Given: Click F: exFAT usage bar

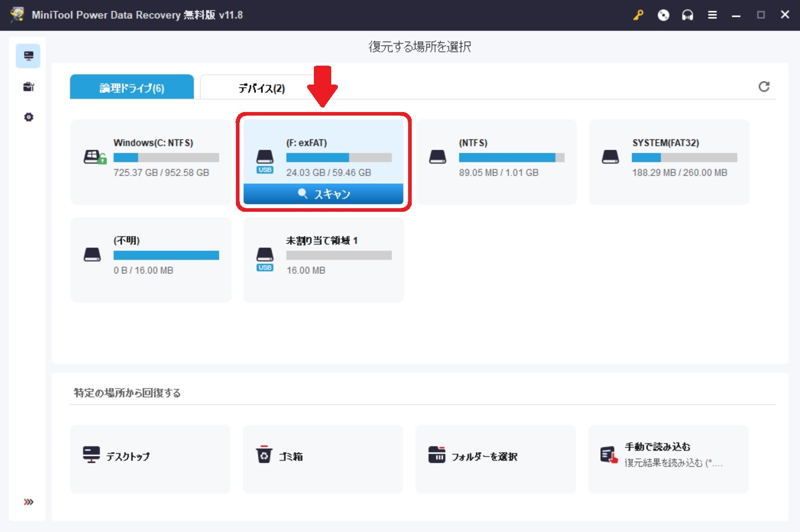Looking at the screenshot, I should tap(339, 157).
